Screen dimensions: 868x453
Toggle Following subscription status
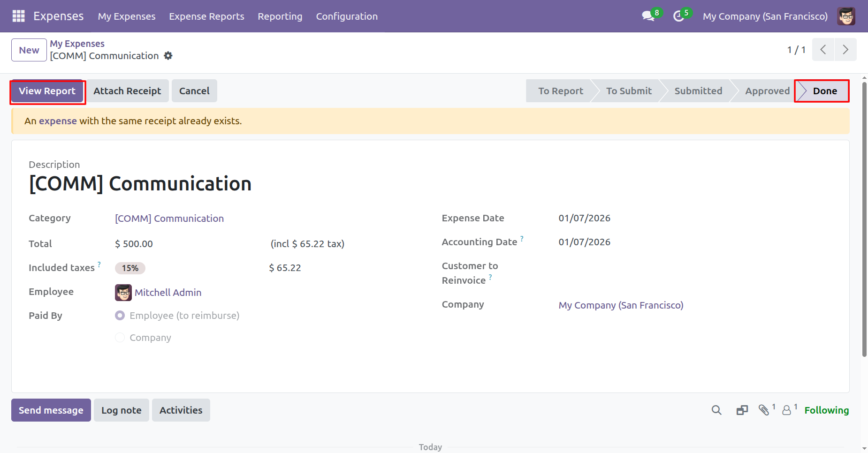[826, 410]
